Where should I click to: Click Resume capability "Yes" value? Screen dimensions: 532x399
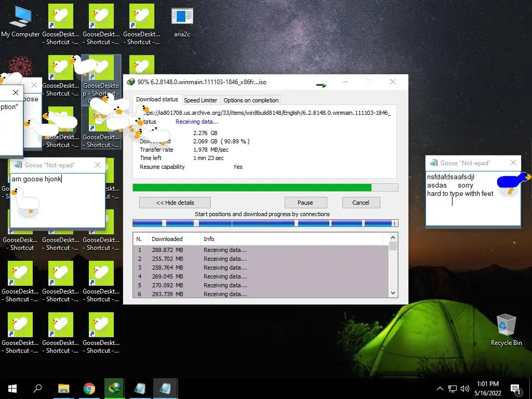pos(238,167)
